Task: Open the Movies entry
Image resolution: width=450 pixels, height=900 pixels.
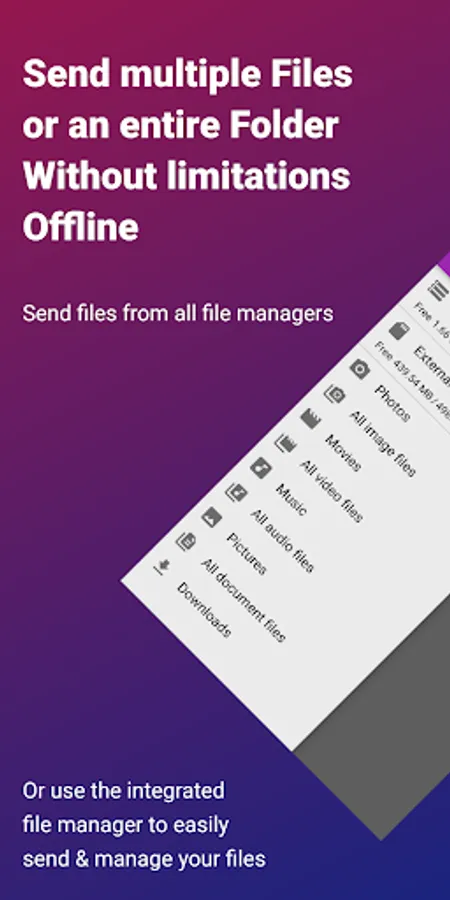Action: 343,453
